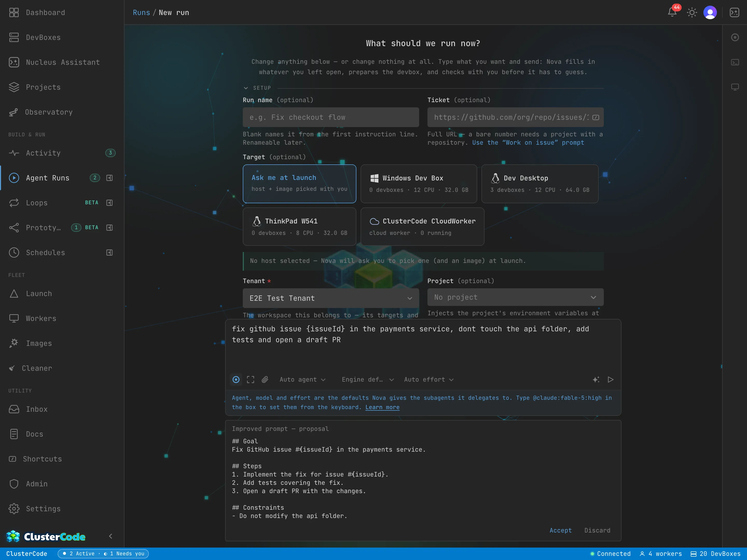Viewport: 747px width, 560px height.
Task: Click the Schedules clock icon in sidebar
Action: (x=14, y=253)
